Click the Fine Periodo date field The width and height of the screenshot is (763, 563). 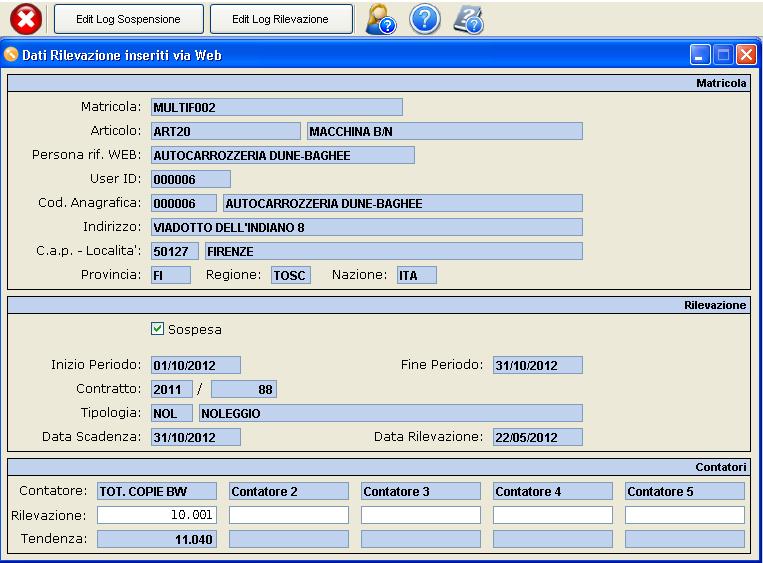tap(538, 365)
